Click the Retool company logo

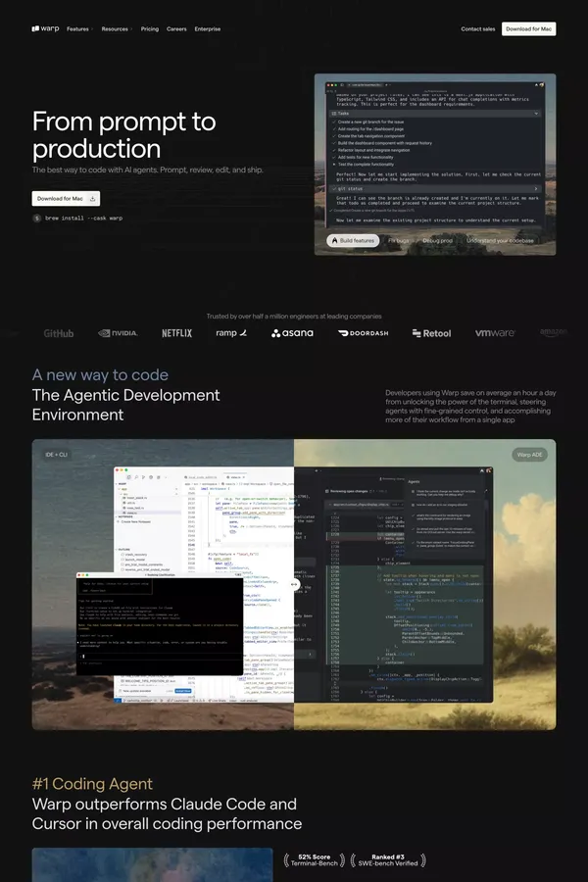(431, 333)
